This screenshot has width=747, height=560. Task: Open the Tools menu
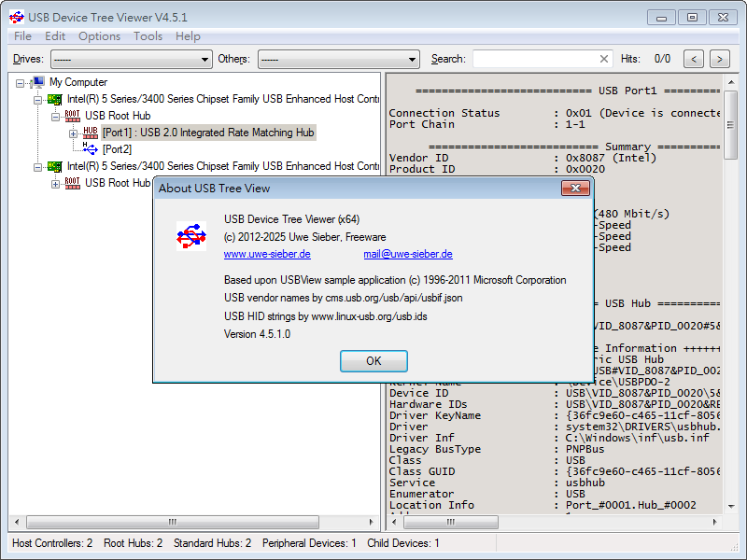(x=148, y=36)
